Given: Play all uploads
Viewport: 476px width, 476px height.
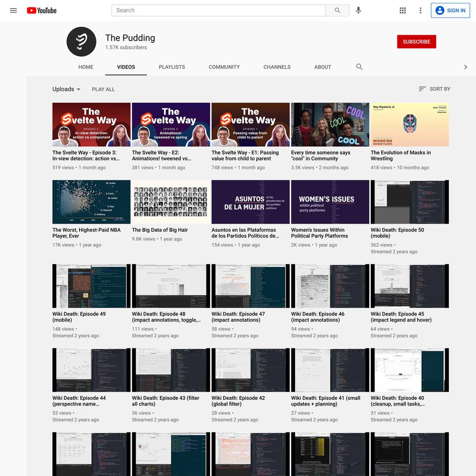Looking at the screenshot, I should coord(103,89).
